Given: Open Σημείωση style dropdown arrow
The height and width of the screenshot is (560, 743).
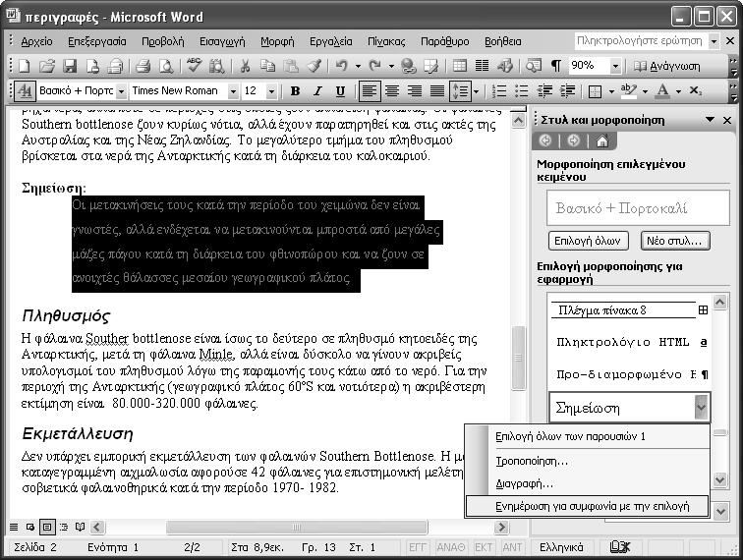Looking at the screenshot, I should pyautogui.click(x=701, y=408).
